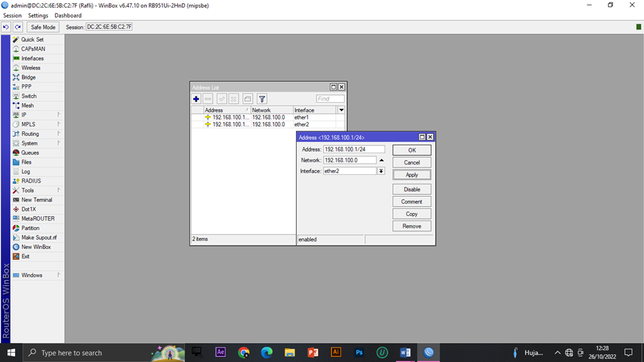Click Apply in Address dialog

point(411,175)
